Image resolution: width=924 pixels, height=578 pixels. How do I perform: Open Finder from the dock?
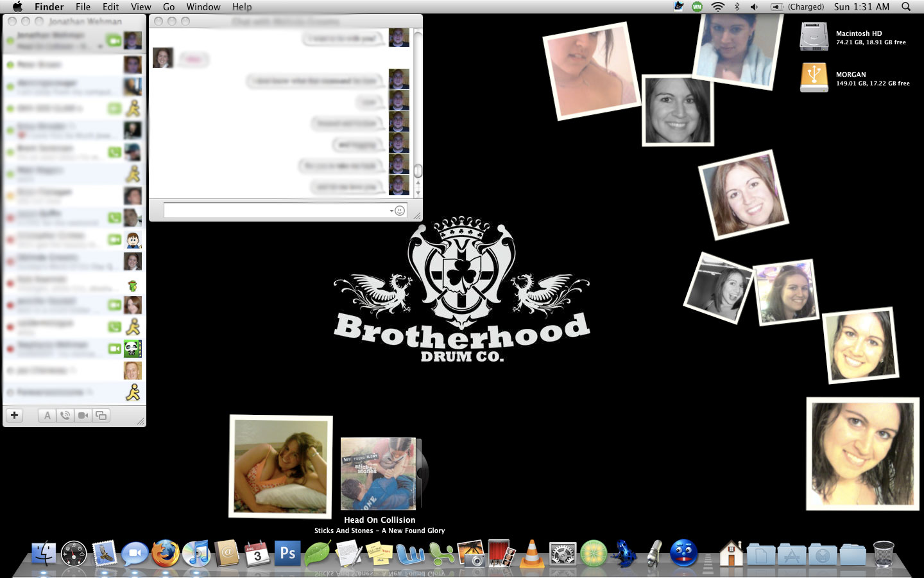pyautogui.click(x=44, y=553)
